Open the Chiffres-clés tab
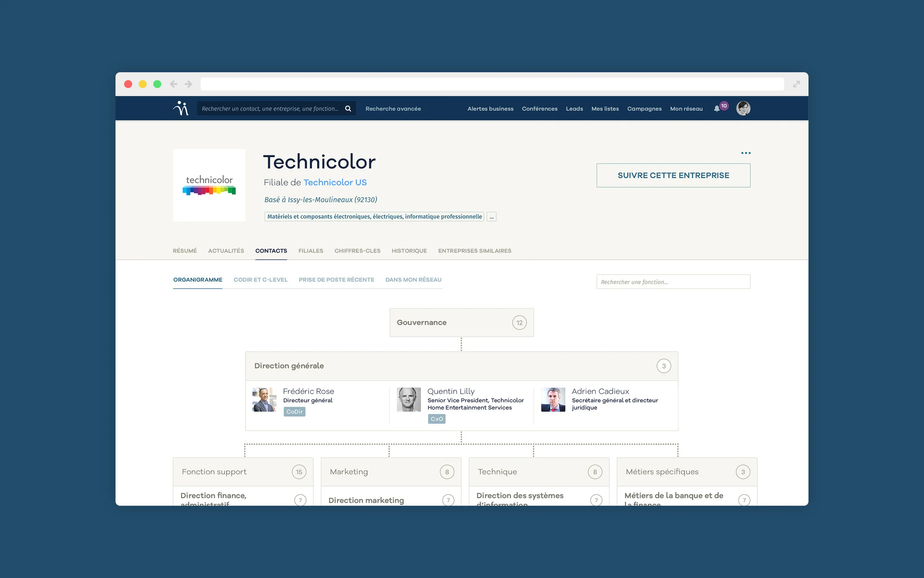 click(357, 251)
